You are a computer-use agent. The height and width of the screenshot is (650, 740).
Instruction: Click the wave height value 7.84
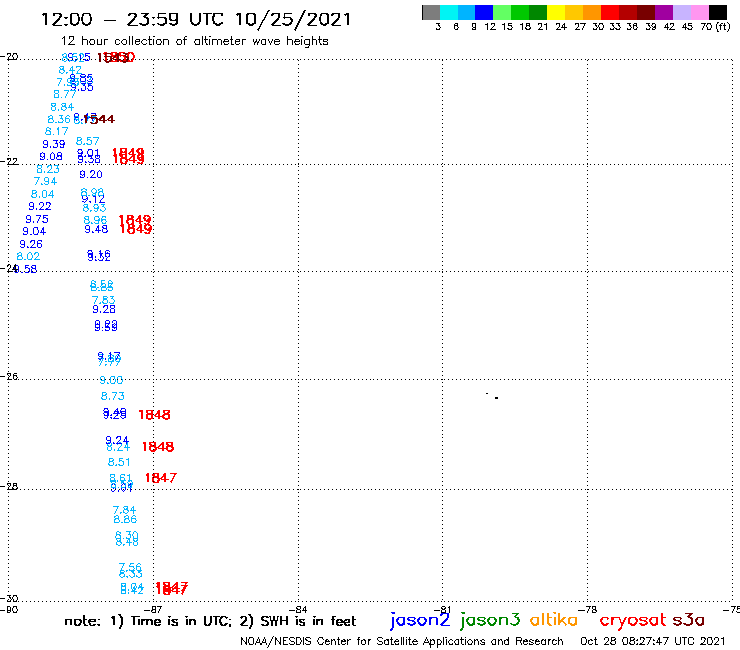tap(125, 510)
